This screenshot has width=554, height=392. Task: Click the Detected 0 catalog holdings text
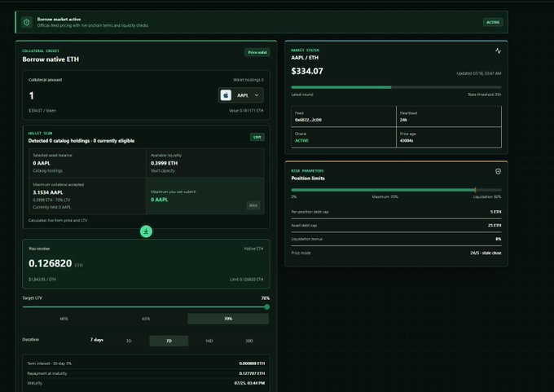click(x=81, y=141)
